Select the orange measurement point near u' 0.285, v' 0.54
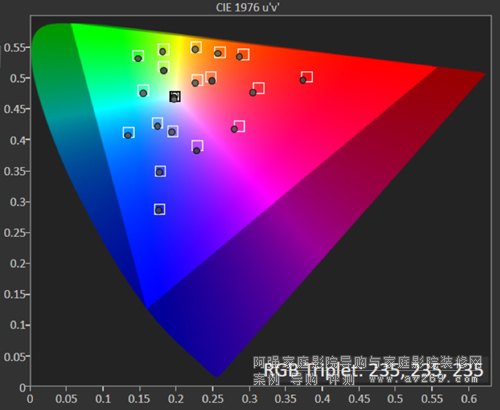The image size is (500, 410). click(x=239, y=57)
